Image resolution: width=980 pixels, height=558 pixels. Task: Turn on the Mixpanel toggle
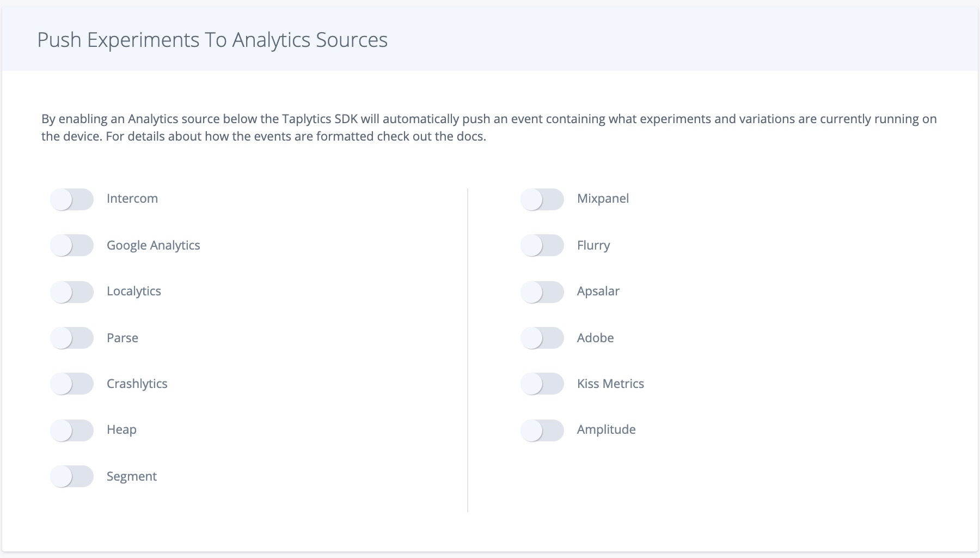click(542, 199)
